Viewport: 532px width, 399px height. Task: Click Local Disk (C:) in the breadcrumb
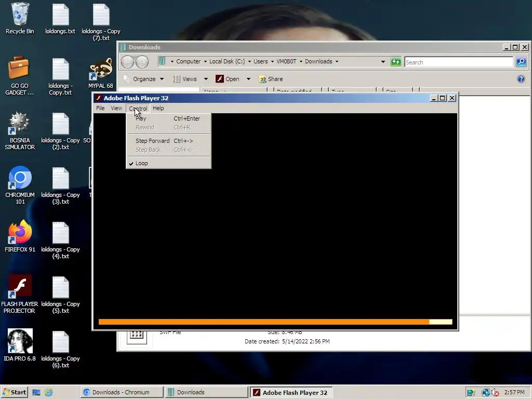coord(227,61)
